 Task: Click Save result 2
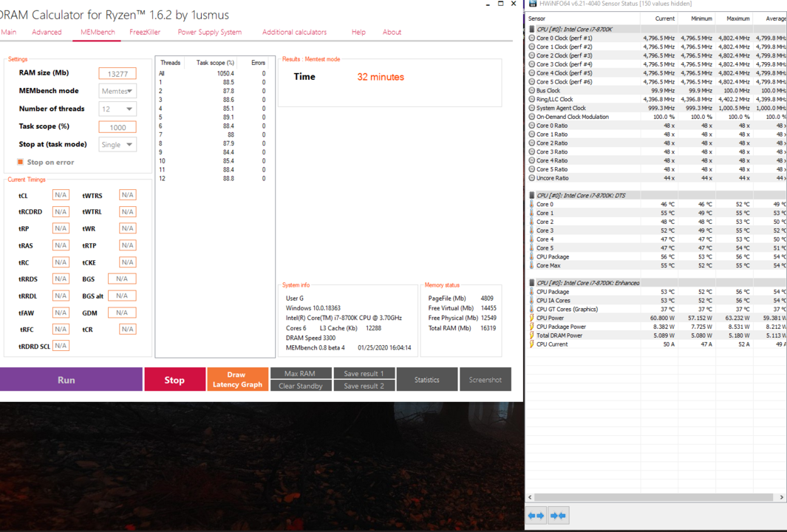click(364, 386)
